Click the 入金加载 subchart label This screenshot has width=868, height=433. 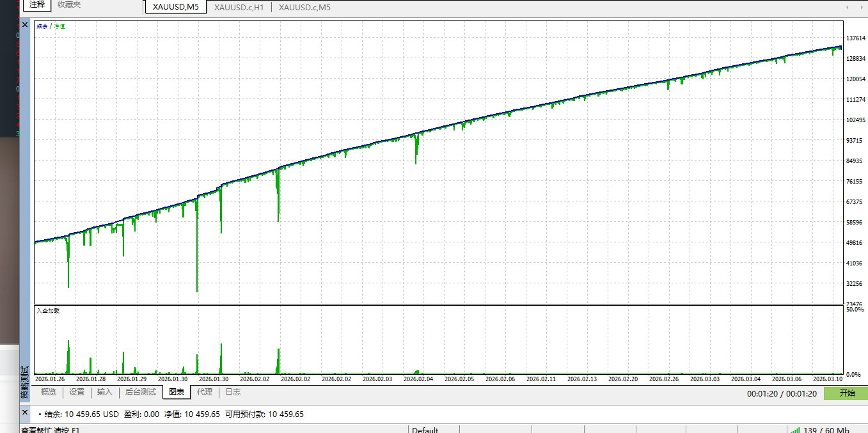(48, 310)
